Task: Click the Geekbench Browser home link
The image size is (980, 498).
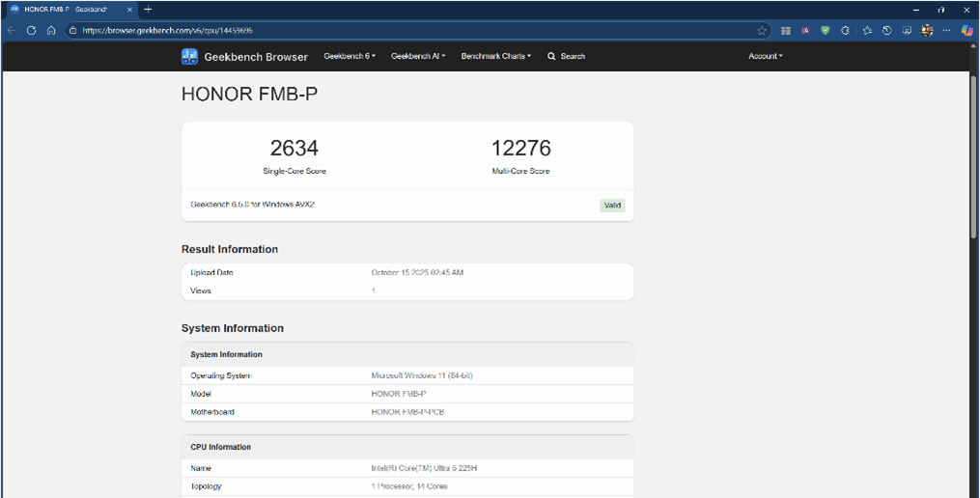Action: 256,57
